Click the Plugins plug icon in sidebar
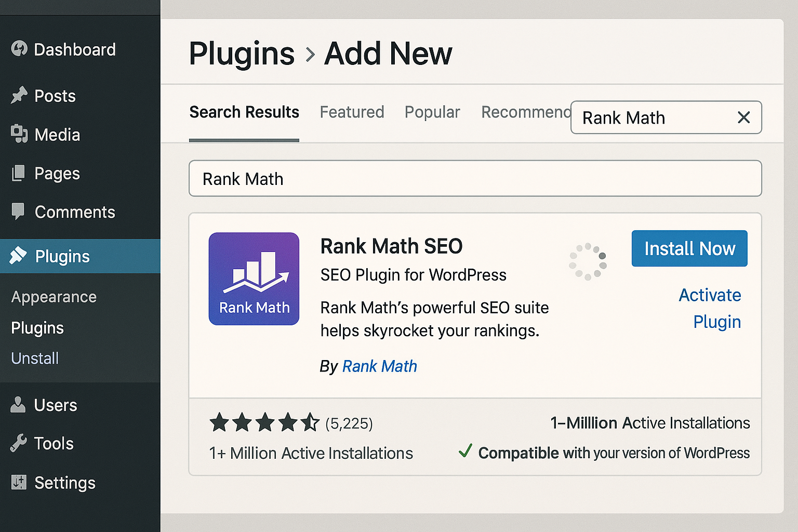Image resolution: width=798 pixels, height=532 pixels. (x=18, y=256)
